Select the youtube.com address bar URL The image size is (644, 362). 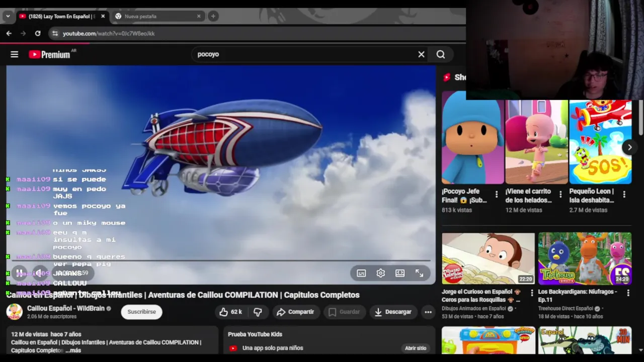point(109,33)
